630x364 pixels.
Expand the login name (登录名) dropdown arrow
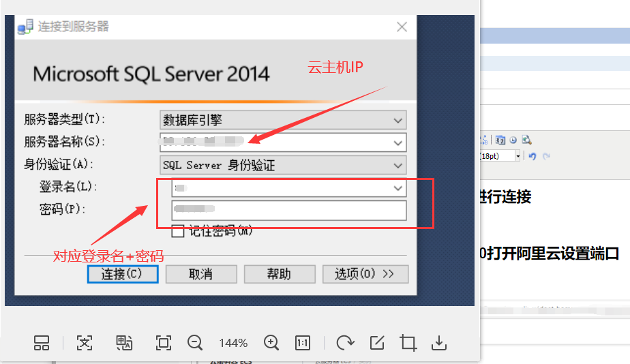pyautogui.click(x=397, y=187)
